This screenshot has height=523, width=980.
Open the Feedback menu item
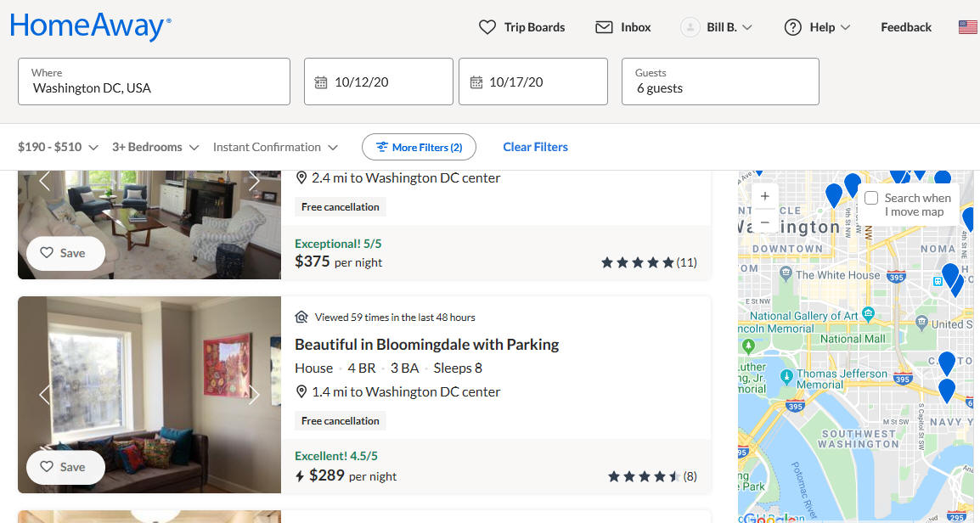pos(905,27)
